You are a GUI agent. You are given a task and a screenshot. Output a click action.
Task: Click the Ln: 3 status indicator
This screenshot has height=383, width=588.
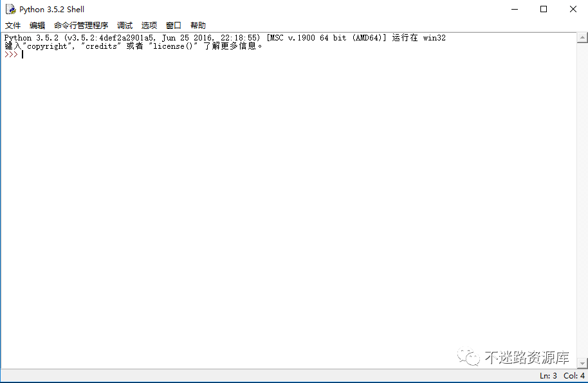(548, 375)
